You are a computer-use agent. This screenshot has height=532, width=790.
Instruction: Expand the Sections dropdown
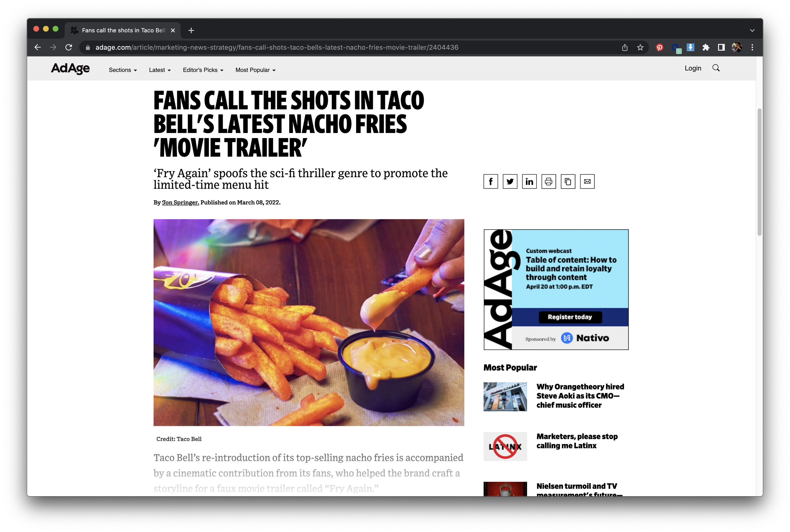(123, 70)
